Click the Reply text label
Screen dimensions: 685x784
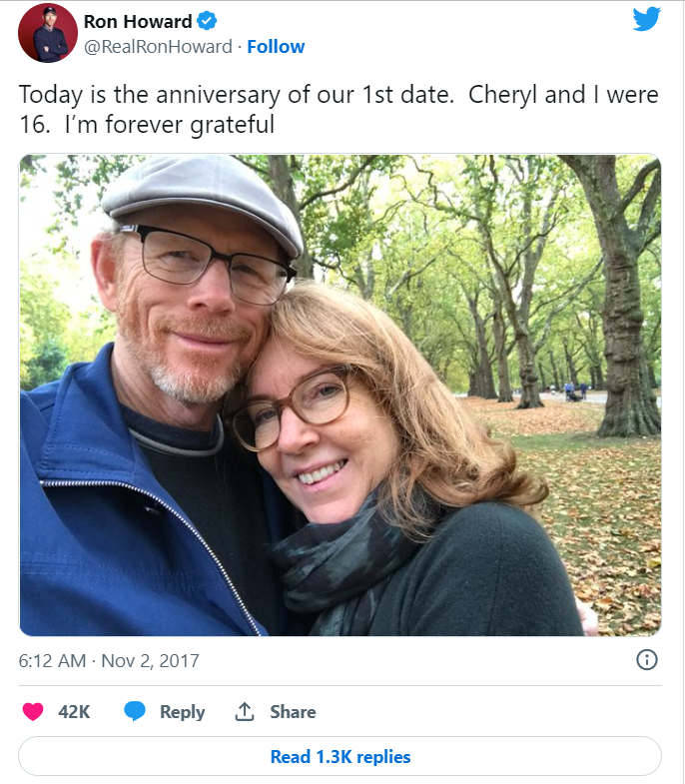[x=182, y=712]
